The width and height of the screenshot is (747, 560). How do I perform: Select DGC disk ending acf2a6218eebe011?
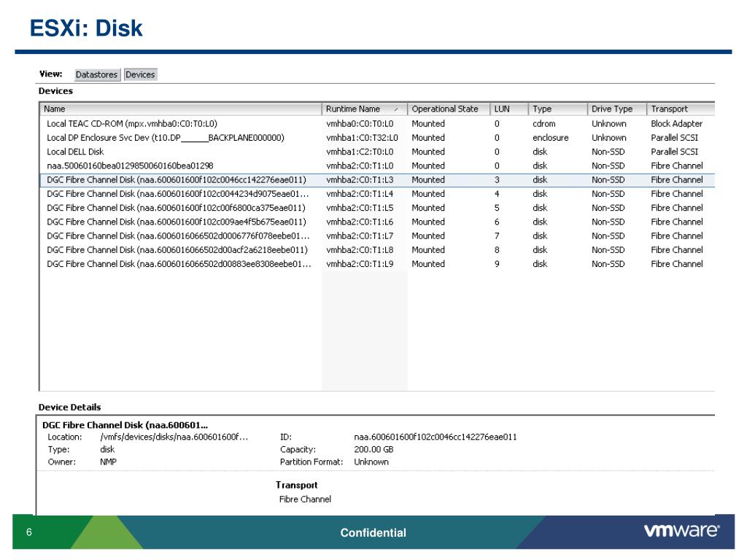tap(377, 250)
